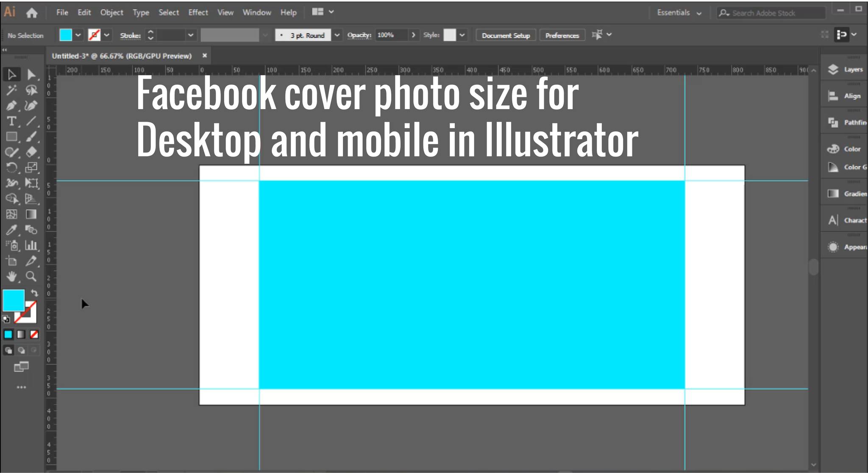Select the Eraser tool
The height and width of the screenshot is (473, 868).
click(x=31, y=152)
